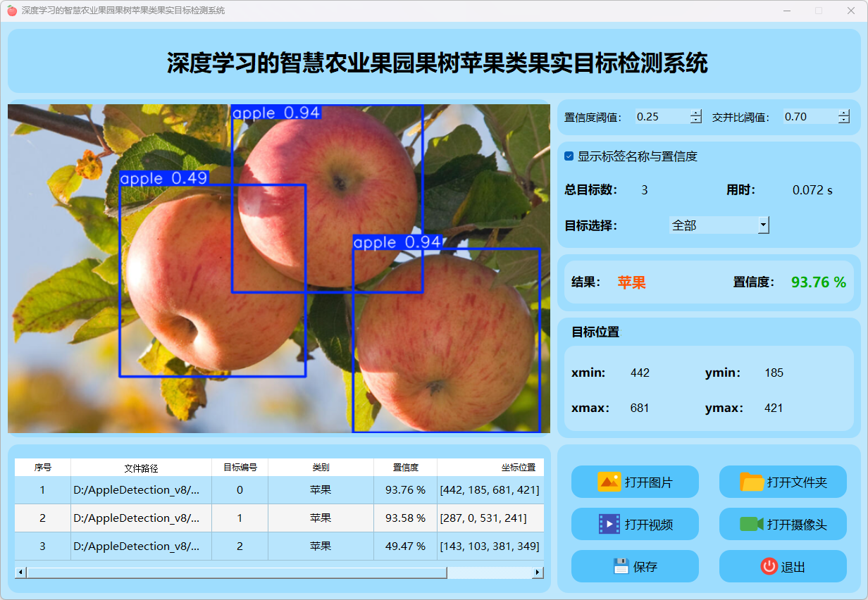The image size is (868, 600).
Task: Click the 置信度阈值 input field showing 0.25
Action: pos(662,117)
